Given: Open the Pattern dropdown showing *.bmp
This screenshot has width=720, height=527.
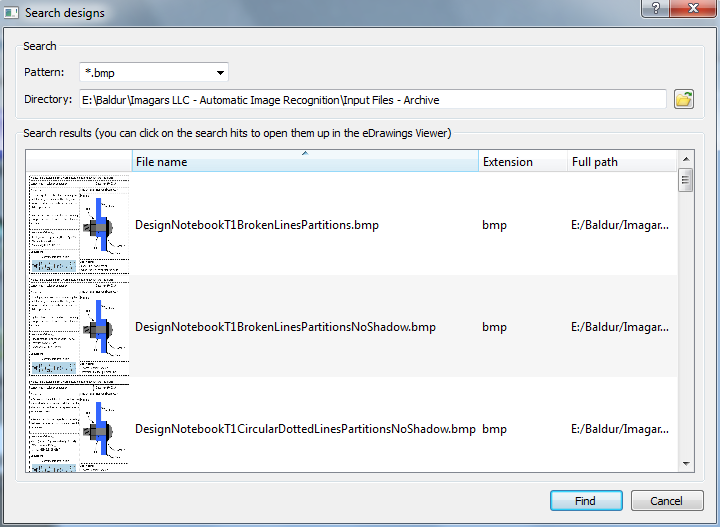Looking at the screenshot, I should [154, 72].
